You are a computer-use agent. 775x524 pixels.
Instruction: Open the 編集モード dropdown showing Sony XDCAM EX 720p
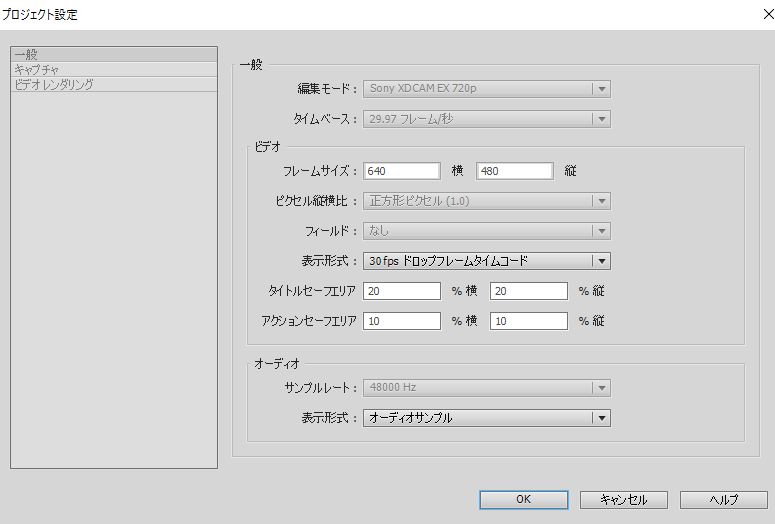[487, 89]
